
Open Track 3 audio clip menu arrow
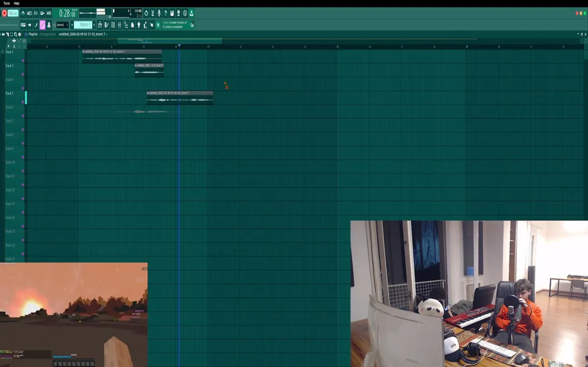(136, 65)
